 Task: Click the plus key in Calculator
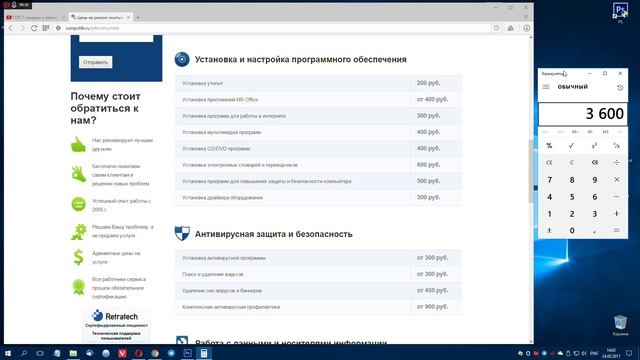(616, 213)
